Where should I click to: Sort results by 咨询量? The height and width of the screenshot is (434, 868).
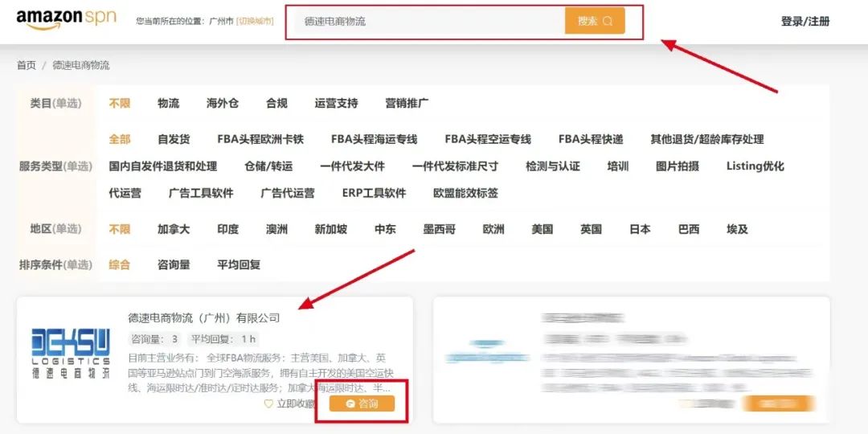pyautogui.click(x=174, y=264)
